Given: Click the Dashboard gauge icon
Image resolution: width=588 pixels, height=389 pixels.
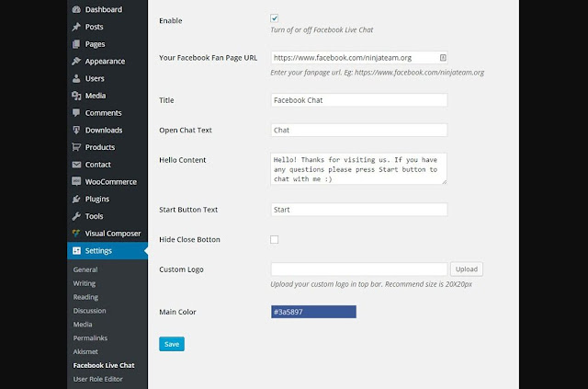Looking at the screenshot, I should point(76,9).
